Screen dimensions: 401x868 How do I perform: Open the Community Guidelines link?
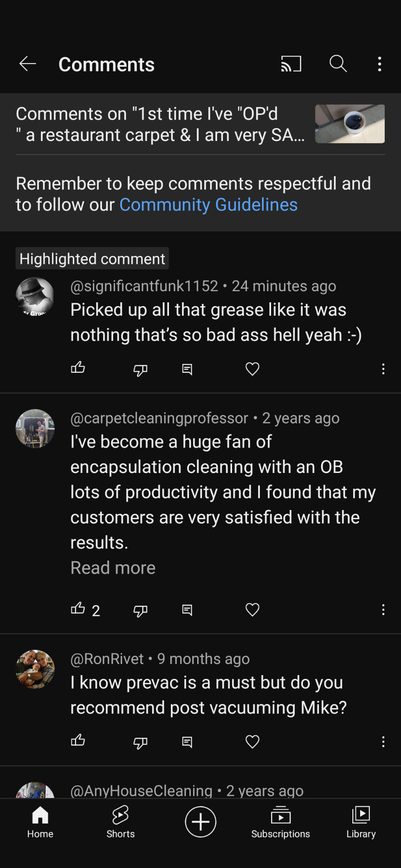[x=208, y=205]
